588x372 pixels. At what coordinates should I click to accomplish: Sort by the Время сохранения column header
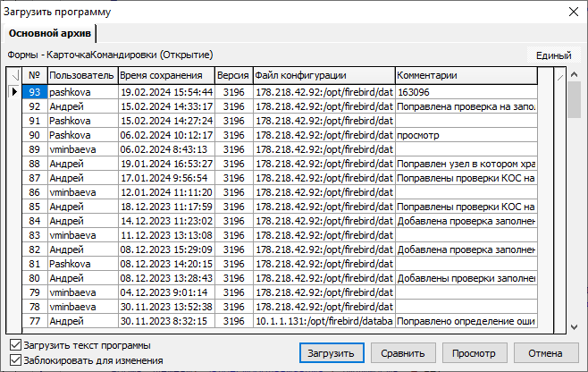(x=165, y=76)
